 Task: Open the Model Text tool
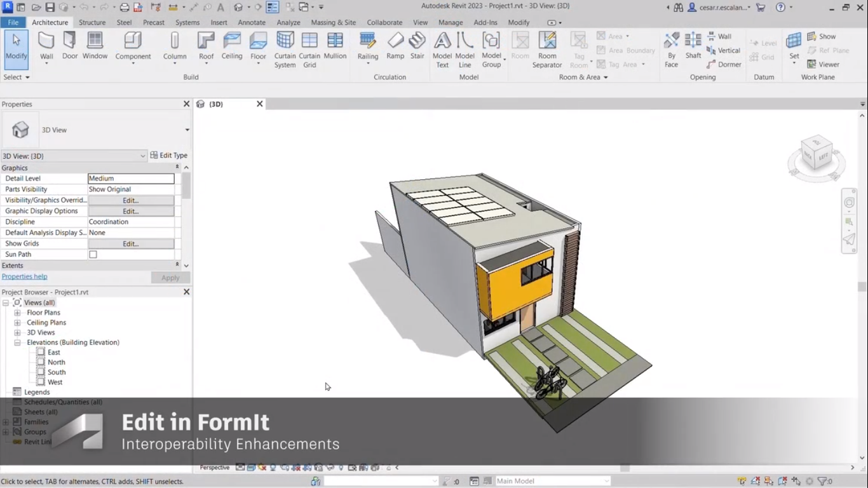click(442, 50)
